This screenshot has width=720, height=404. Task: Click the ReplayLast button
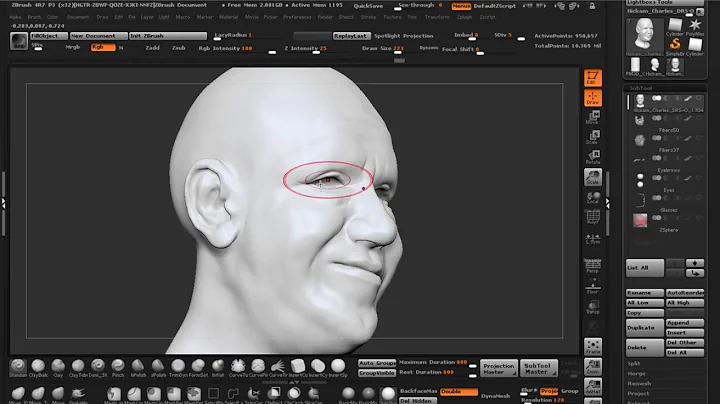pos(351,36)
